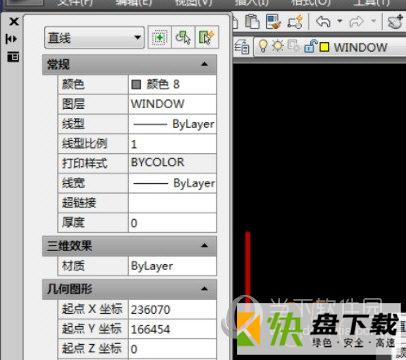Toggle the WINDOW layer lightbulb on/off

pos(263,46)
